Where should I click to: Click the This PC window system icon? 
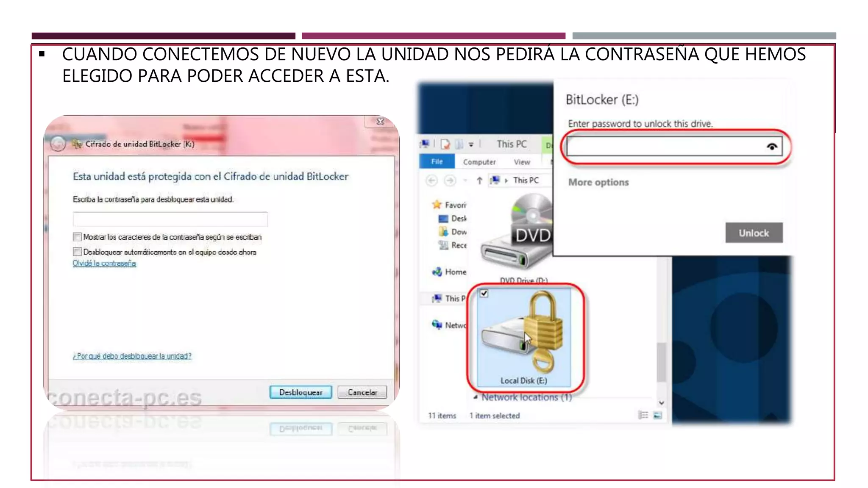[425, 144]
